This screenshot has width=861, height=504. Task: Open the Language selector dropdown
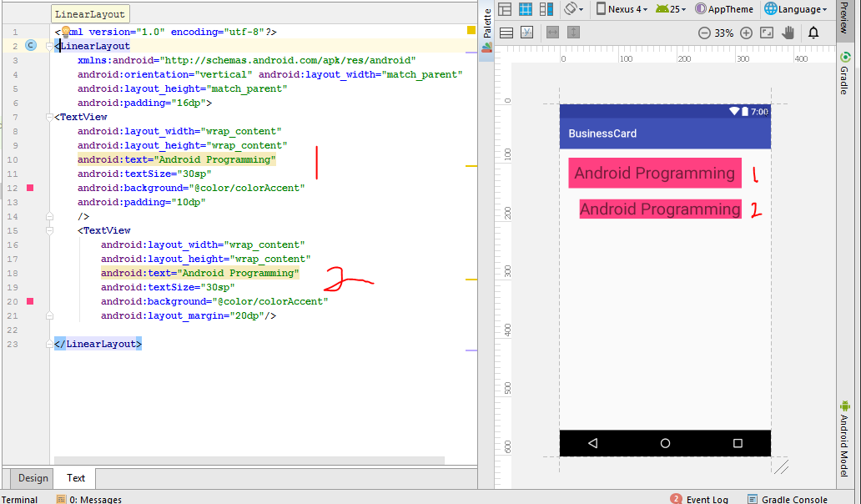point(793,8)
